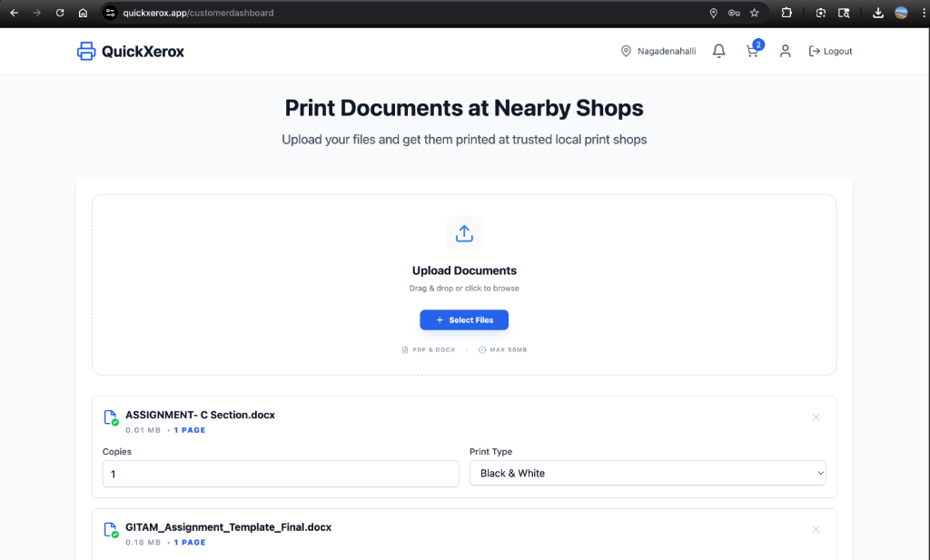Click the ASSIGNMENT- C Section.docx file icon
The width and height of the screenshot is (930, 560).
(110, 417)
